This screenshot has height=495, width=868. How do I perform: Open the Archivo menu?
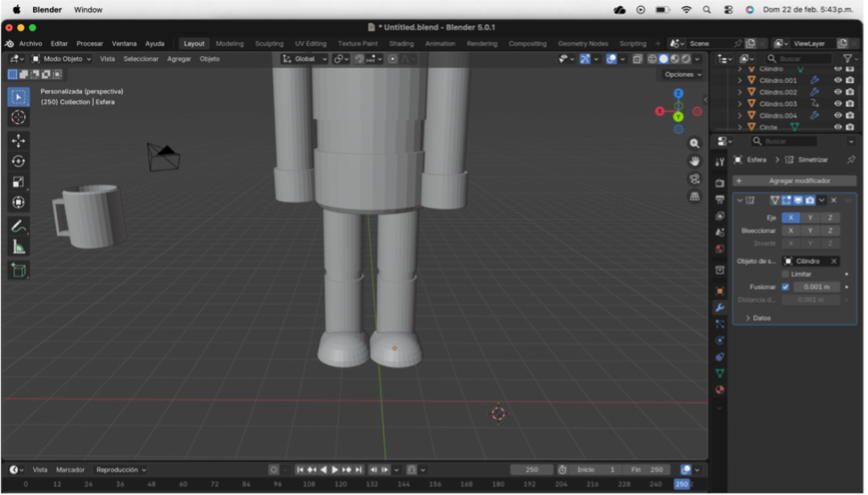[31, 43]
